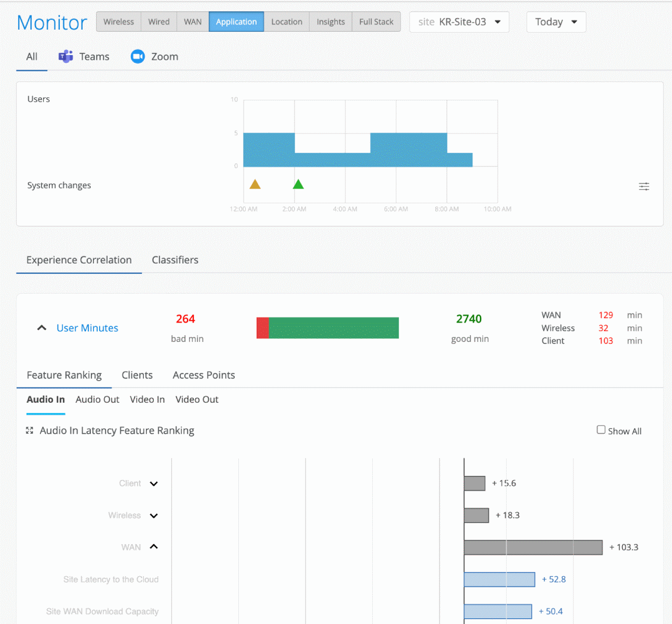This screenshot has width=672, height=624.
Task: Enable the Show All checkbox
Action: (601, 429)
